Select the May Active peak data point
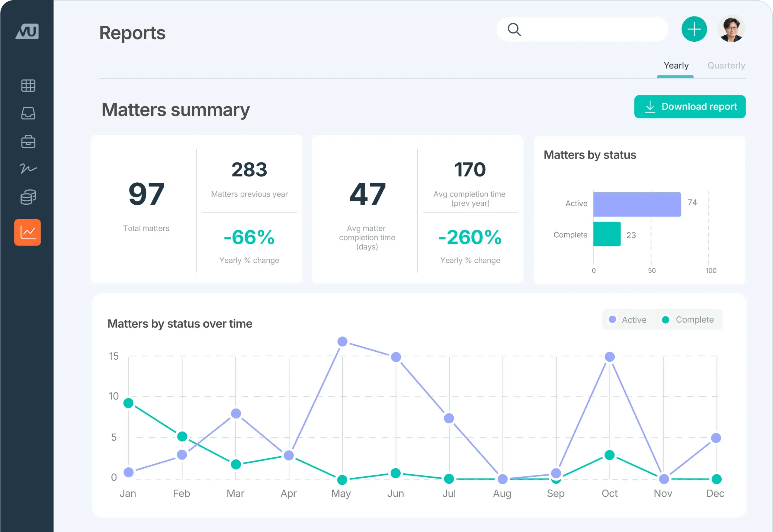Image resolution: width=773 pixels, height=532 pixels. tap(342, 341)
